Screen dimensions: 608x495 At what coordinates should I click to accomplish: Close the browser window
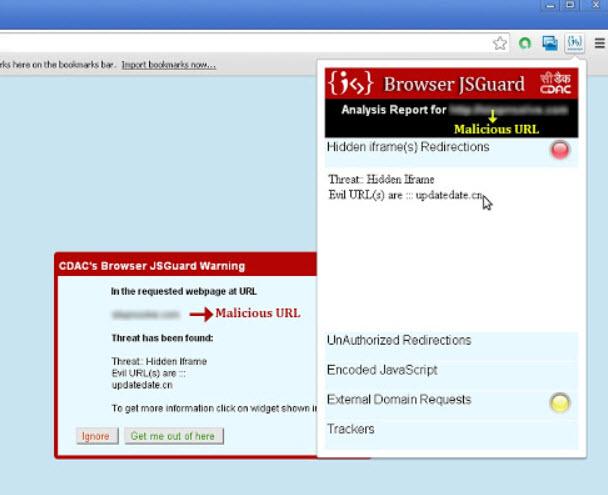[x=596, y=5]
